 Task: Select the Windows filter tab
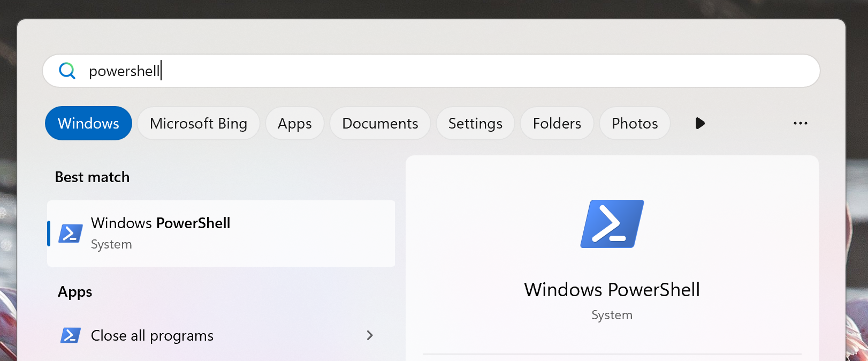coord(88,123)
